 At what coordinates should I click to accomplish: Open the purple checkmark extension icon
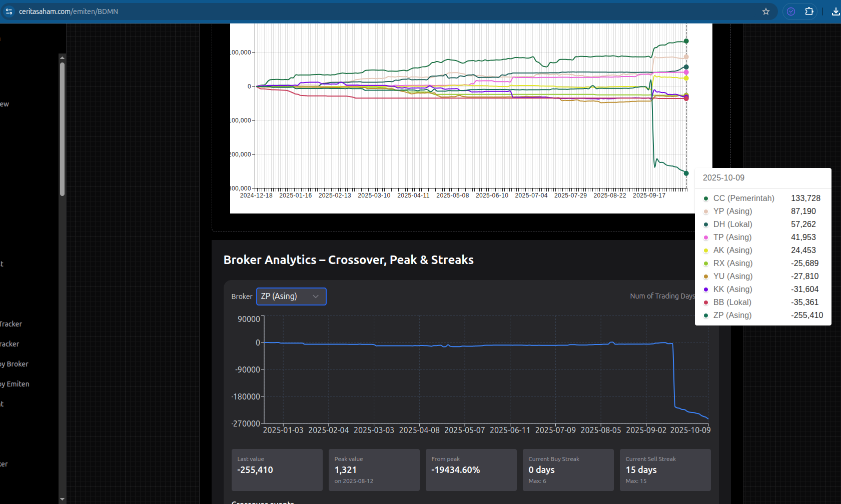pos(791,11)
